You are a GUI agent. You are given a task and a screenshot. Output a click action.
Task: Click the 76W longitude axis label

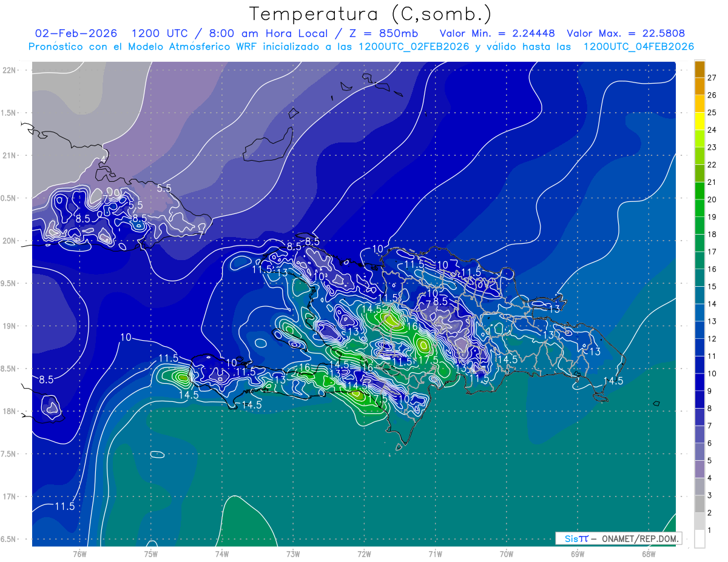point(79,554)
